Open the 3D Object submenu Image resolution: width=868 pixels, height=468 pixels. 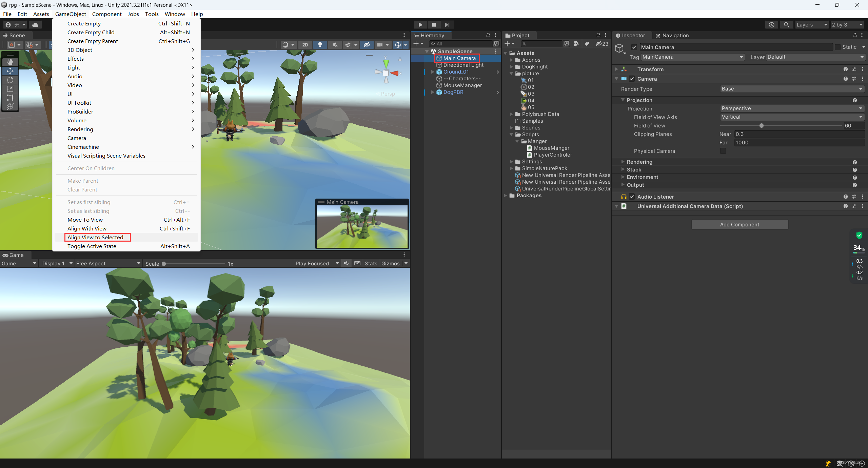click(x=126, y=50)
